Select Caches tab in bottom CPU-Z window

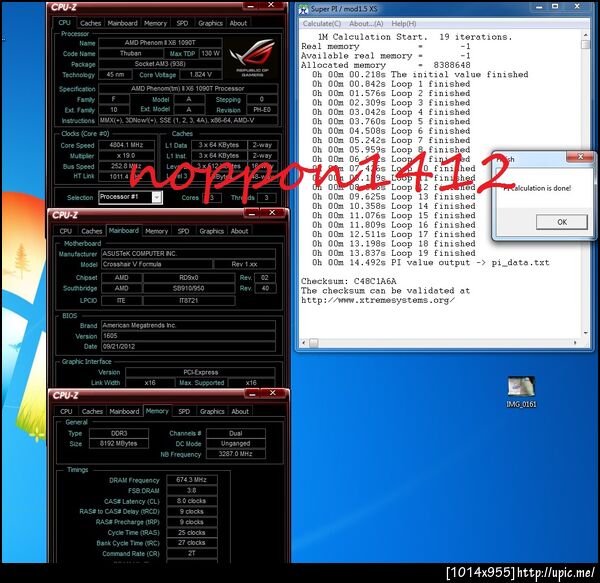(92, 411)
